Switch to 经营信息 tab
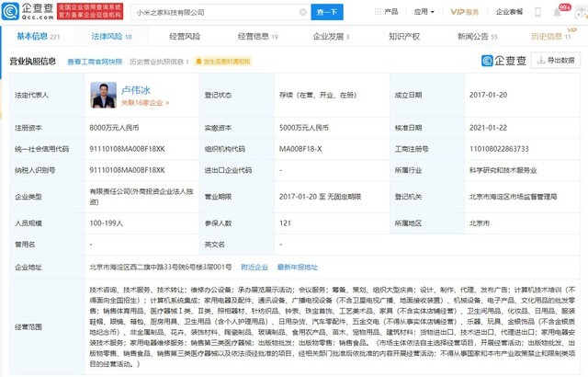The image size is (588, 377). point(257,37)
